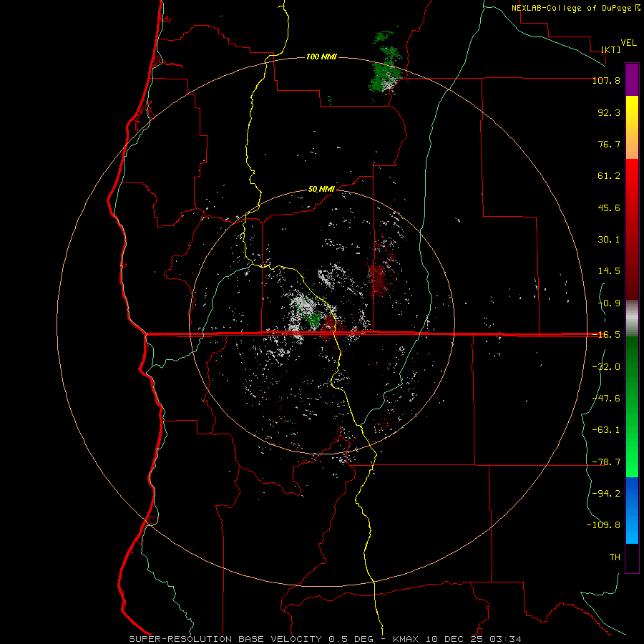Image resolution: width=644 pixels, height=644 pixels.
Task: Click the purple segment of the velocity colorbar
Action: tap(632, 79)
